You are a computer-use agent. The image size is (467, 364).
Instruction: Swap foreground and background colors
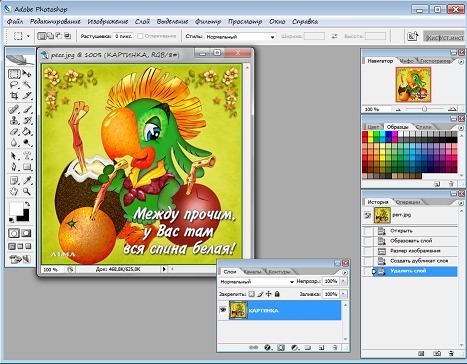click(x=28, y=204)
